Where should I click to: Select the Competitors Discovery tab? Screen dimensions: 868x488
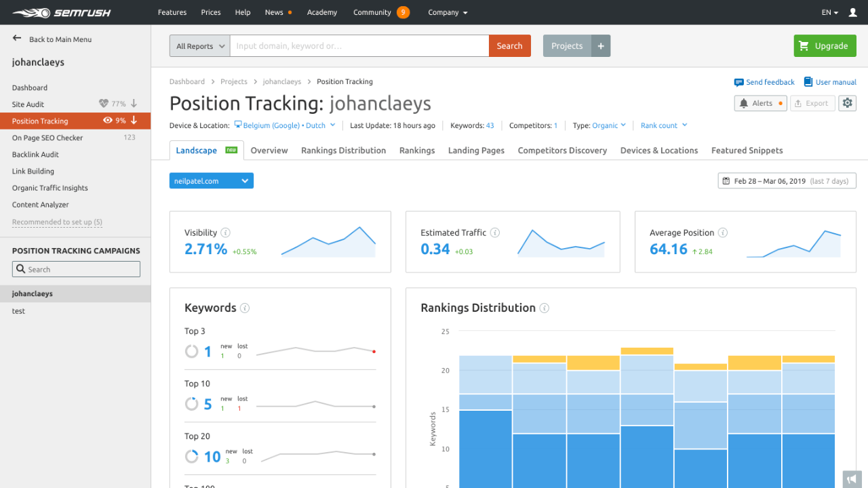[x=562, y=150]
